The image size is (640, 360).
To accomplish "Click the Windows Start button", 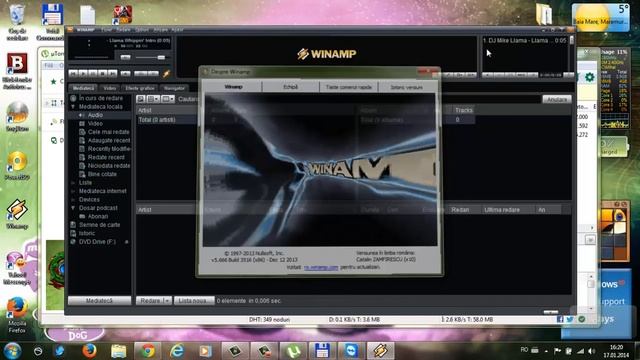I will (12, 351).
